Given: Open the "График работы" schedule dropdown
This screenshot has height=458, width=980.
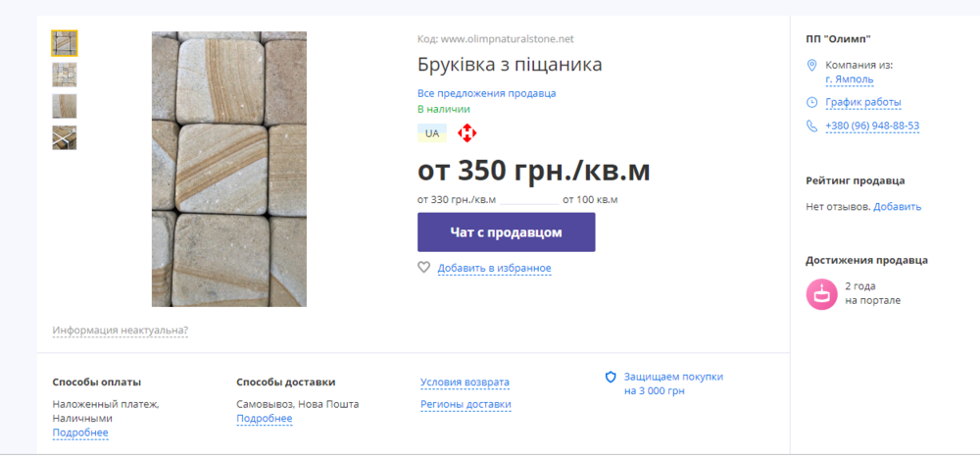Looking at the screenshot, I should (x=863, y=102).
